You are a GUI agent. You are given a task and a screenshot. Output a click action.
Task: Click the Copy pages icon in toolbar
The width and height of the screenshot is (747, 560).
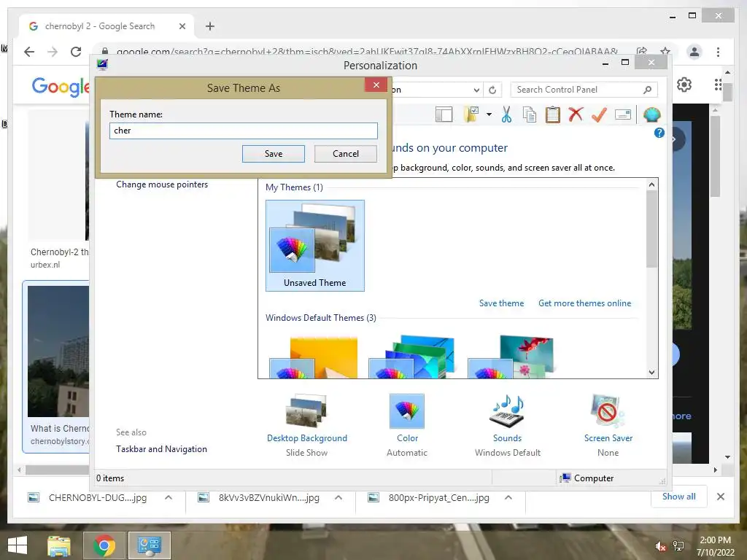click(530, 114)
